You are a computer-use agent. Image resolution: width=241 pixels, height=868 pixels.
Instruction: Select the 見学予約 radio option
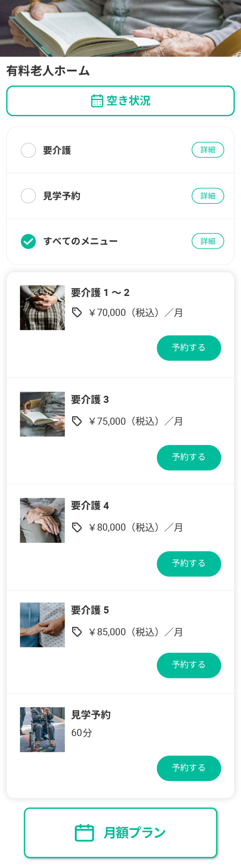click(29, 196)
